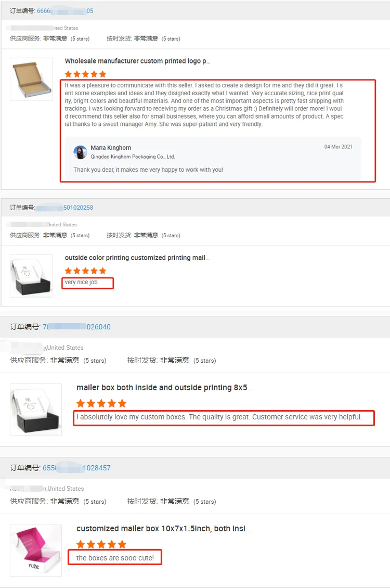390x588 pixels.
Task: Click star rating above 'the boxes are sooo cute'
Action: (x=101, y=544)
